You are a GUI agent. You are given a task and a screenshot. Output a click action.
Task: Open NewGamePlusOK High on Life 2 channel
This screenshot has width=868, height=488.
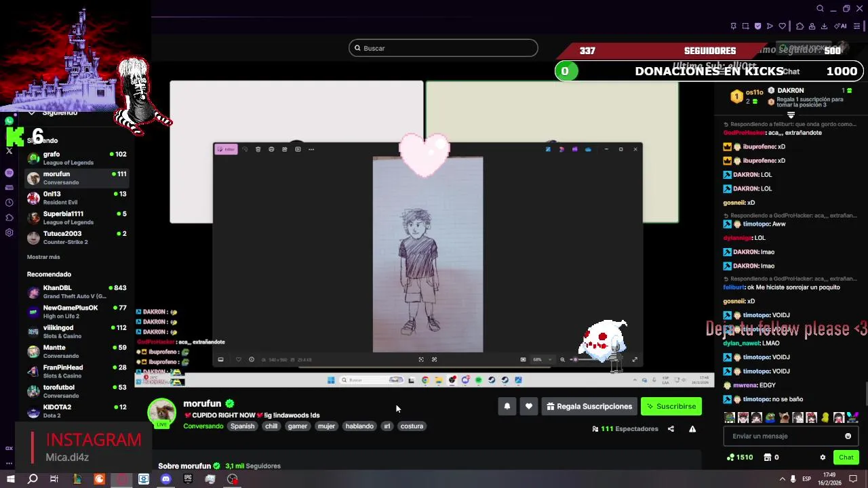(x=77, y=312)
